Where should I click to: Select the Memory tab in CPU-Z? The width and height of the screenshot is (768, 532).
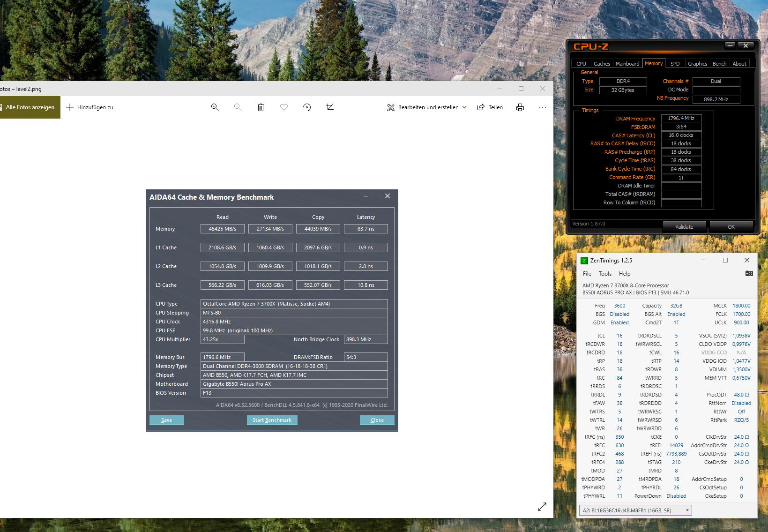click(x=654, y=63)
